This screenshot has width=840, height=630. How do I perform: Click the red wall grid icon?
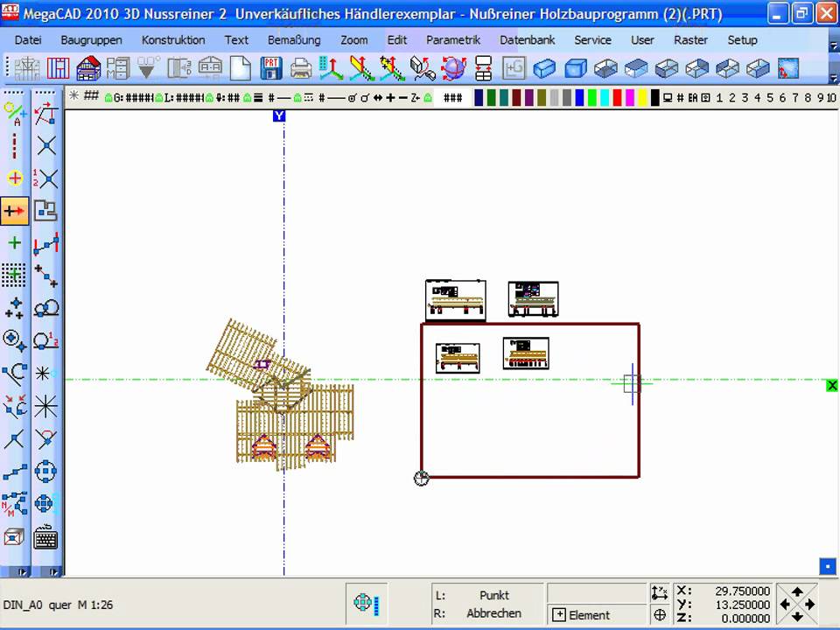[58, 68]
